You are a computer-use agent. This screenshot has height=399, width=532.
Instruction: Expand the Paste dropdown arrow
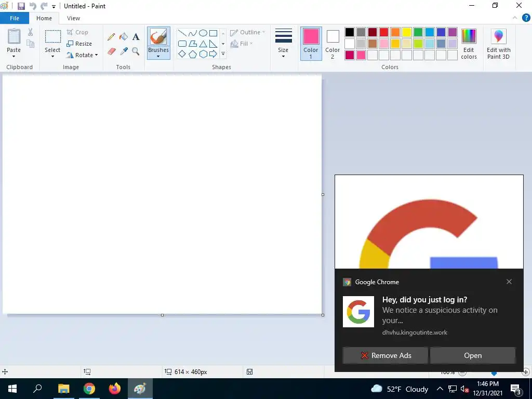(14, 56)
